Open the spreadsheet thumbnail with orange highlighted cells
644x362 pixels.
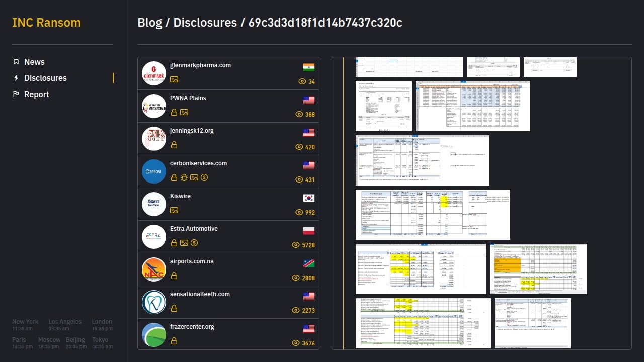538,269
